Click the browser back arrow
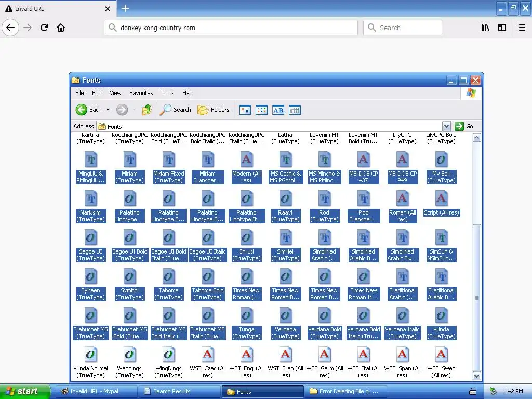This screenshot has width=532, height=399. point(10,28)
